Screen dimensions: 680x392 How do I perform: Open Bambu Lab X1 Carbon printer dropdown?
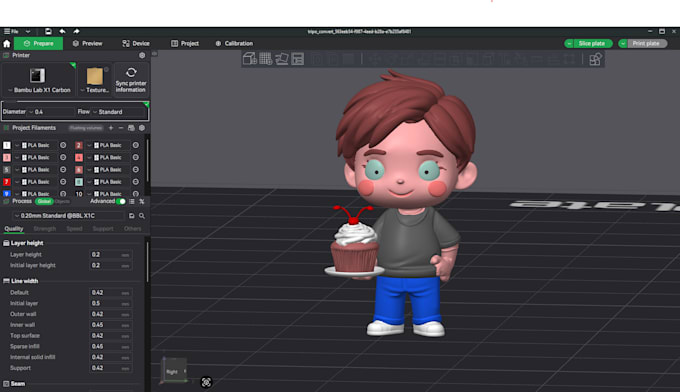[39, 79]
